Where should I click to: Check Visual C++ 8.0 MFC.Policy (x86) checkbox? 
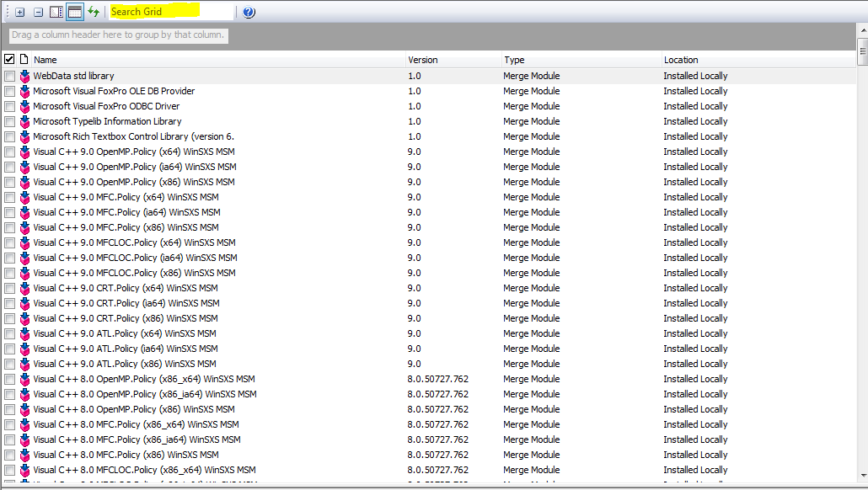[9, 455]
